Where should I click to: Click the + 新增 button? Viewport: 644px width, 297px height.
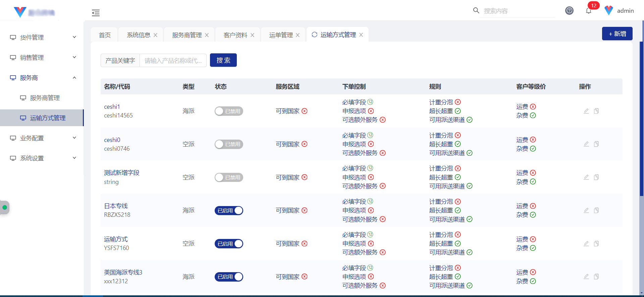[x=617, y=34]
